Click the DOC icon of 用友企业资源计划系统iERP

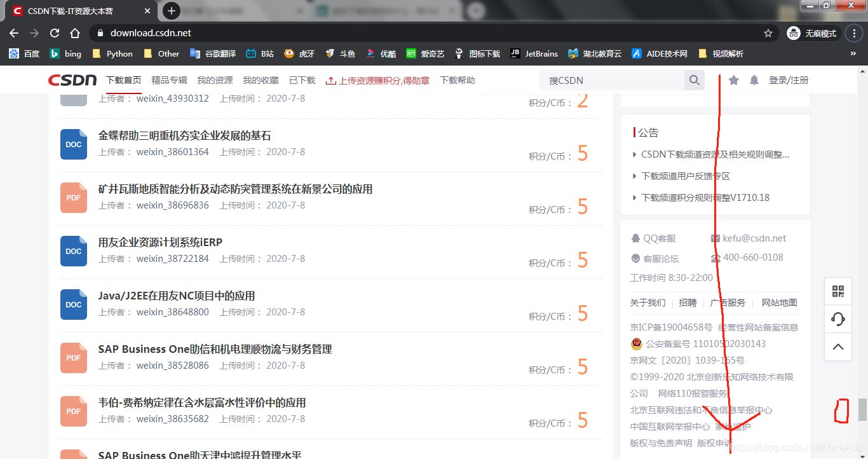pyautogui.click(x=74, y=250)
